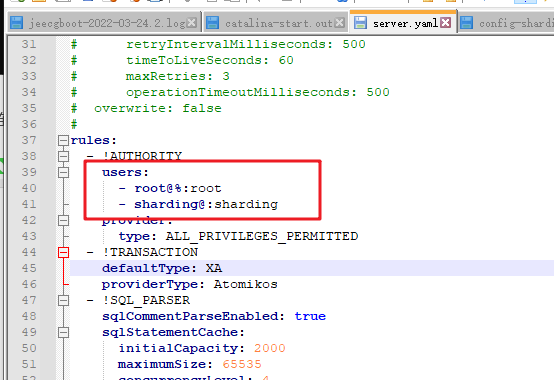Screen dimensions: 554x380
Task: Click the root@%:root entry
Action: tap(178, 188)
